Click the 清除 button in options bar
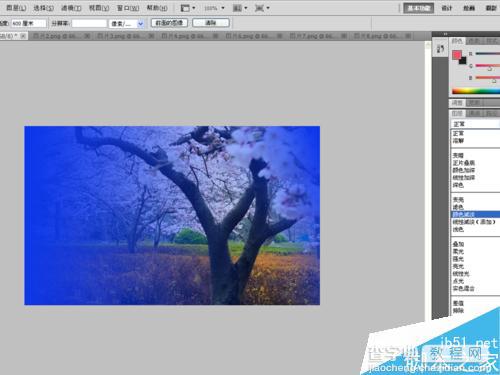The height and width of the screenshot is (375, 500). [x=211, y=23]
